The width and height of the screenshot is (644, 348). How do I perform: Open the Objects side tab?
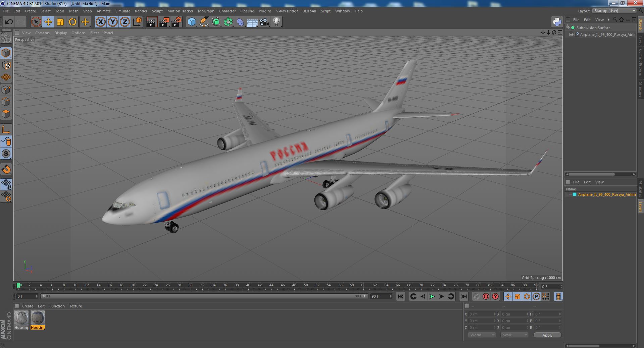(x=640, y=24)
